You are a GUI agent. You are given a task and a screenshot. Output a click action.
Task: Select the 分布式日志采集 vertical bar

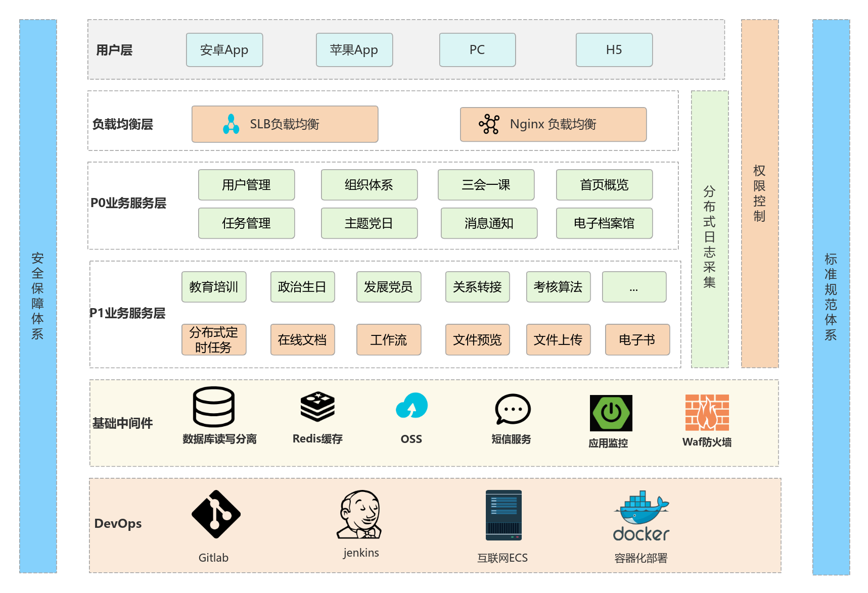(710, 229)
